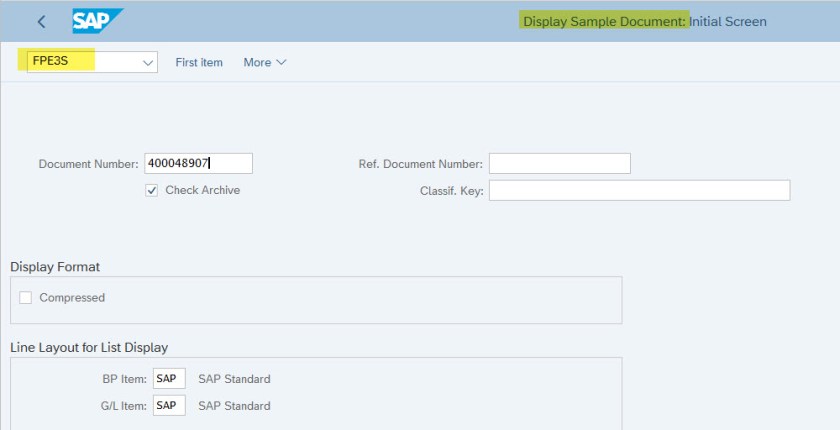Click SAP Standard text beside BP Item
Viewport: 840px width, 430px height.
(x=234, y=379)
